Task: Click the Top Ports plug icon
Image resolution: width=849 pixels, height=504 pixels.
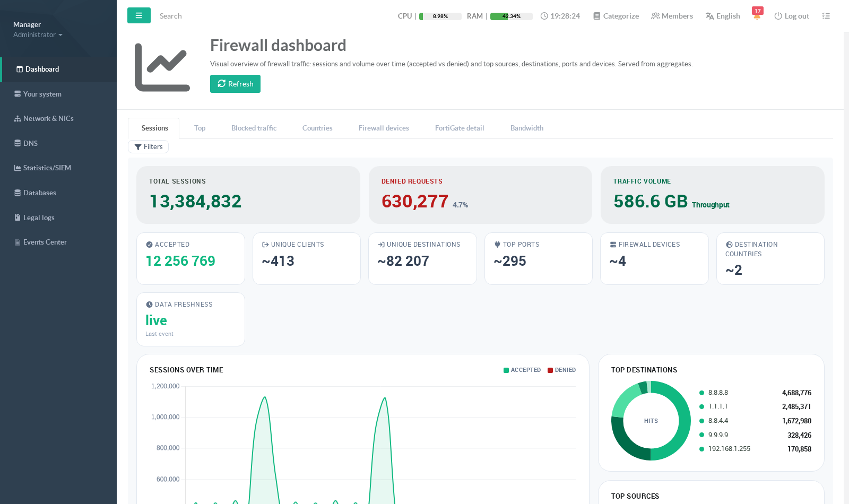Action: coord(497,245)
